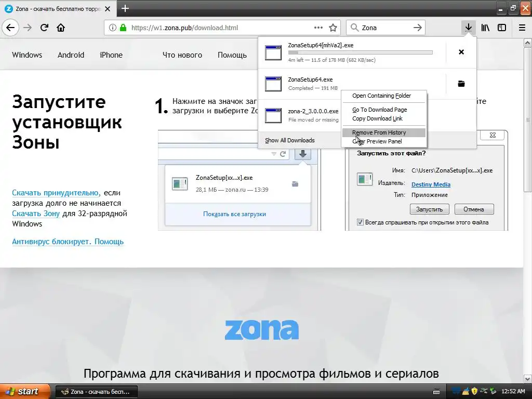
Task: Click the antivirus shield tray icon
Action: pos(474,391)
